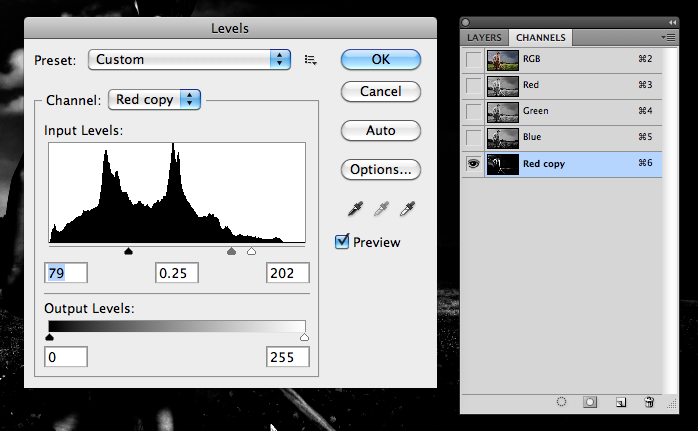This screenshot has height=431, width=698.
Task: Click the input highlight field 202
Action: 288,273
